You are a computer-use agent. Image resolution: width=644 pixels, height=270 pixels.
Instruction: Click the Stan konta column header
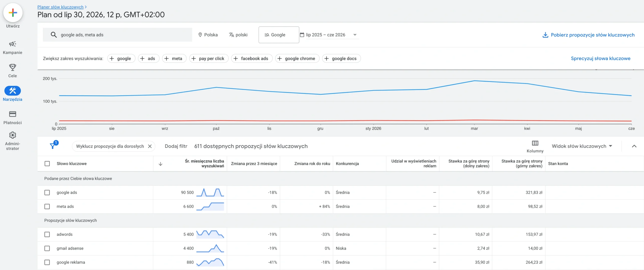[558, 164]
